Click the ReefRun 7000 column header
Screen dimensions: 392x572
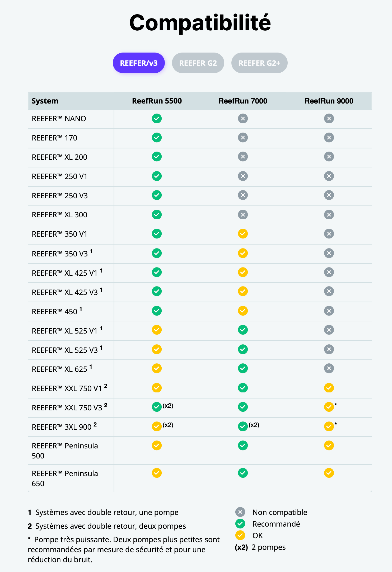[243, 101]
